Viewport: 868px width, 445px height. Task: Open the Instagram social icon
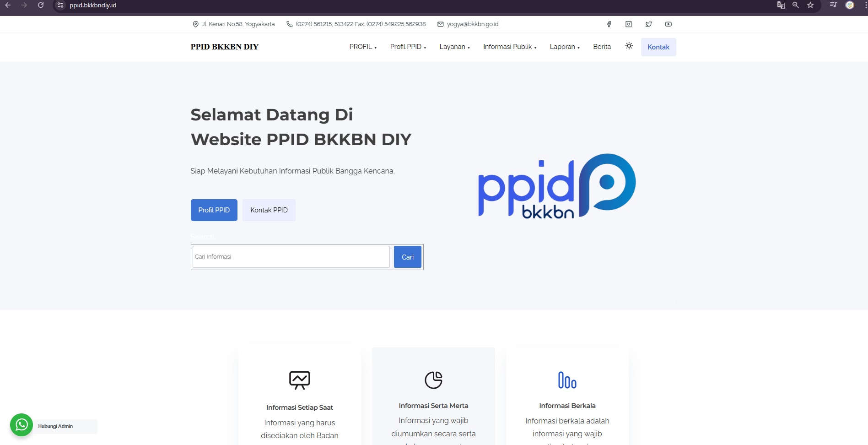tap(629, 24)
